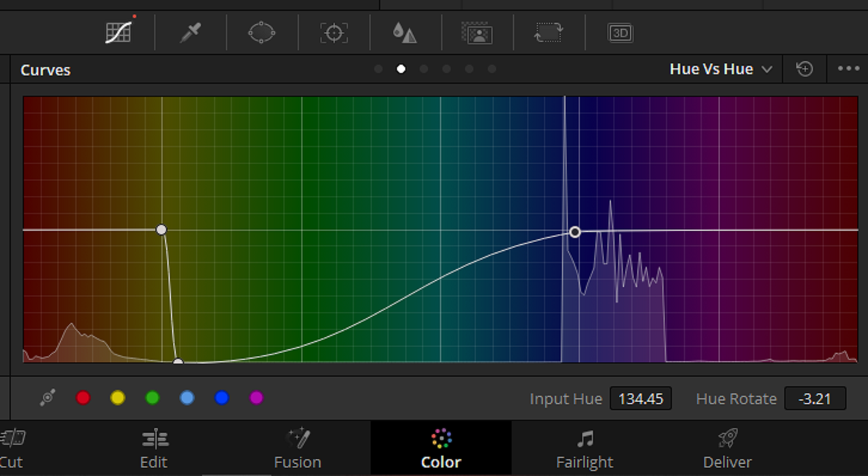
Task: Select the curve control point in the blue region
Action: tap(575, 232)
